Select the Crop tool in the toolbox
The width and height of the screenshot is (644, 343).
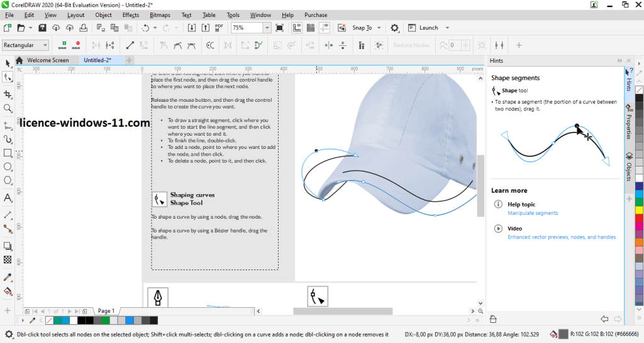(8, 94)
